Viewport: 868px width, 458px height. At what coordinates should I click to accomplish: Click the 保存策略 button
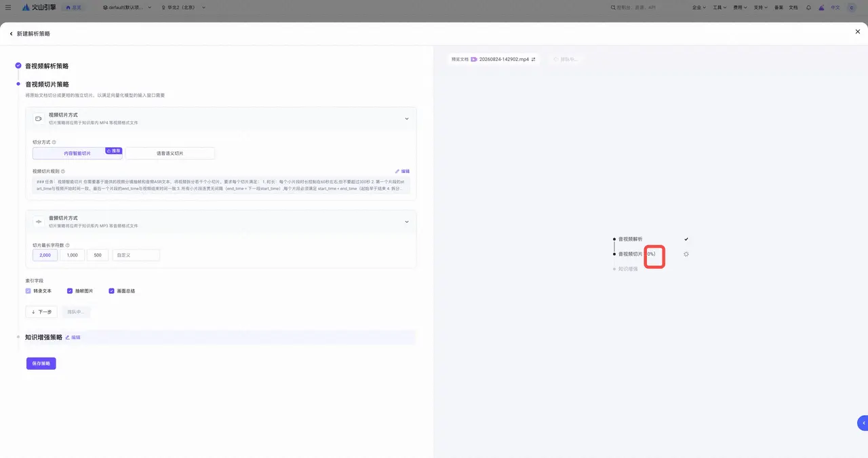pyautogui.click(x=41, y=364)
